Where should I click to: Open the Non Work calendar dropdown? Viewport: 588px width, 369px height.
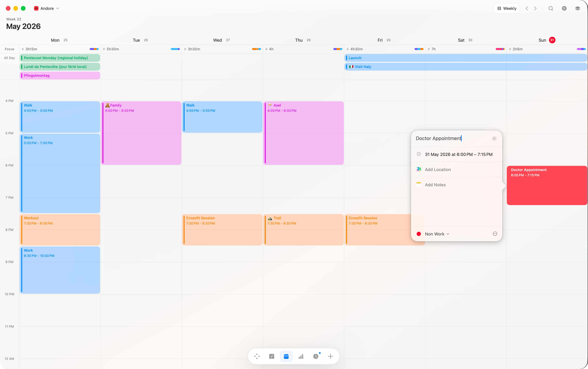[437, 234]
